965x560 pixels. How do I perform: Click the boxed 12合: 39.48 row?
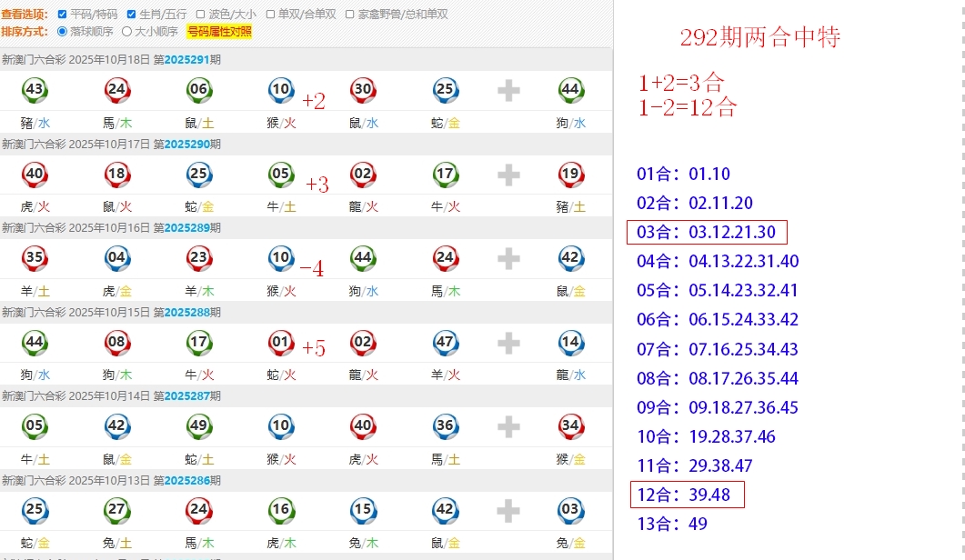point(687,495)
